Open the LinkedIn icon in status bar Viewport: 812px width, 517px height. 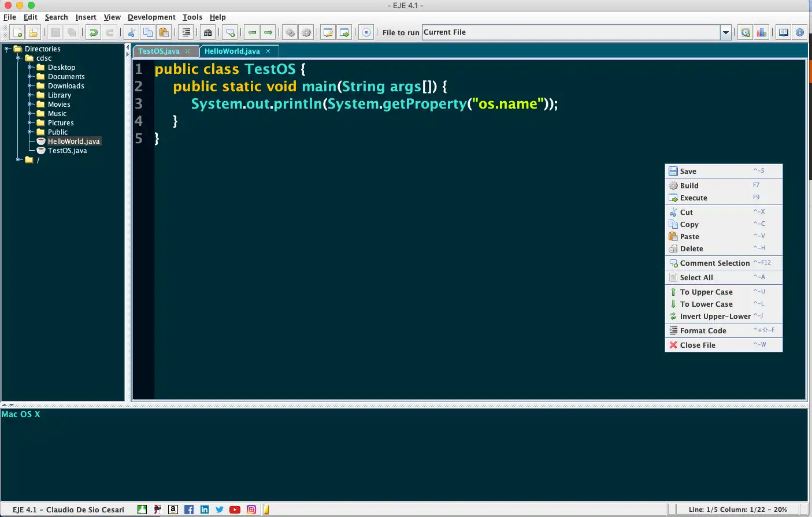[205, 509]
